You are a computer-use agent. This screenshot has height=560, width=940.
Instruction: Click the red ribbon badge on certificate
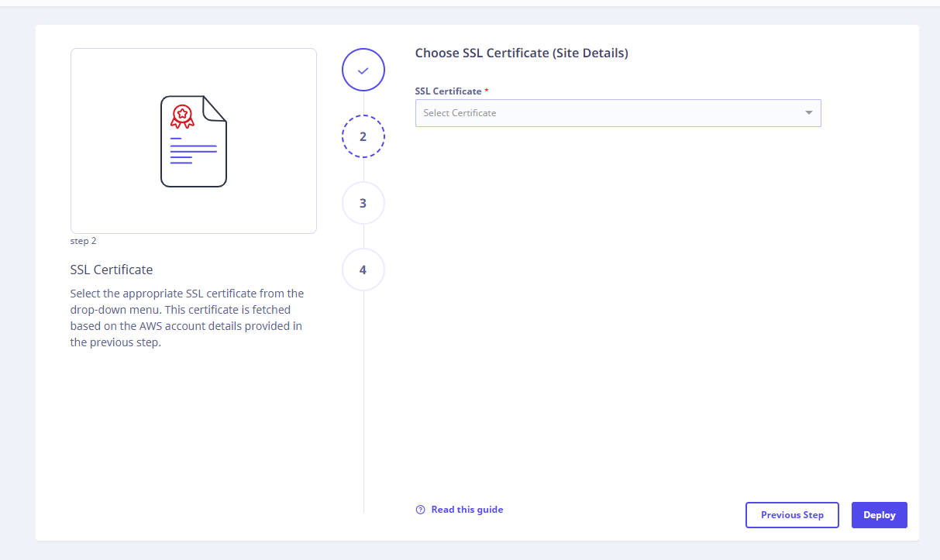coord(182,116)
